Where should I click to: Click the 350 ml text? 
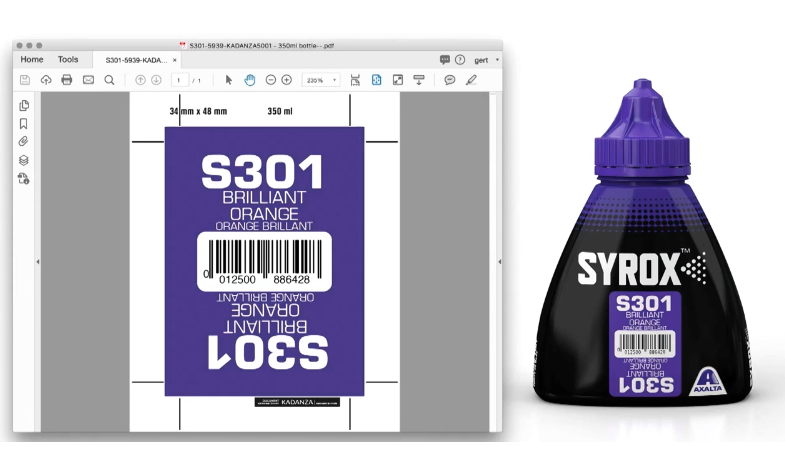point(280,111)
